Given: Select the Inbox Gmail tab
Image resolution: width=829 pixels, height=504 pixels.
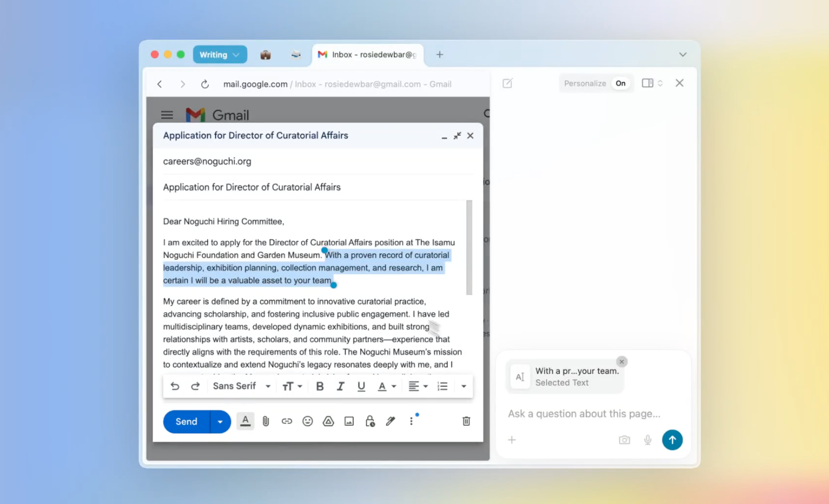Looking at the screenshot, I should pos(368,54).
